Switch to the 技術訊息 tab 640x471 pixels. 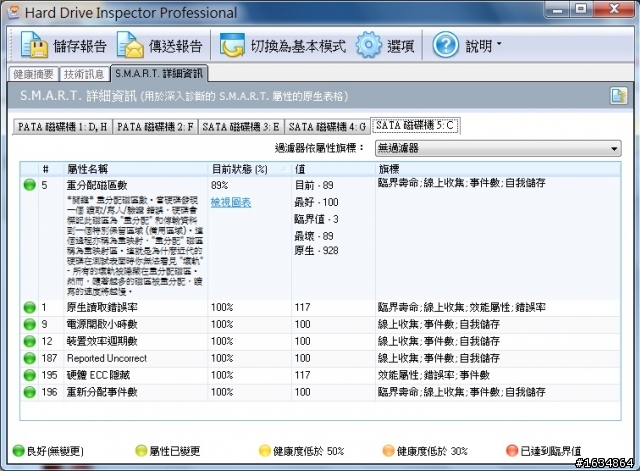click(84, 74)
